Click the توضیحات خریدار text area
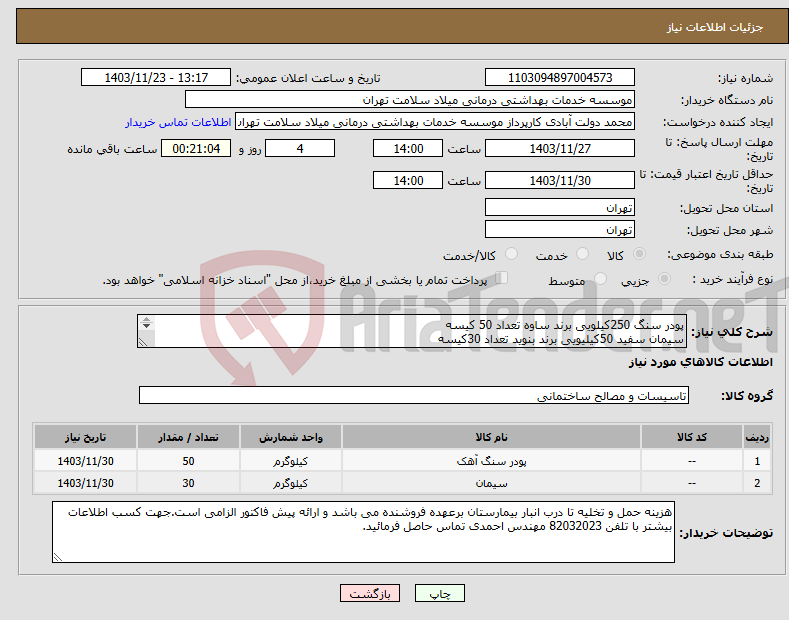The height and width of the screenshot is (620, 789). 363,532
